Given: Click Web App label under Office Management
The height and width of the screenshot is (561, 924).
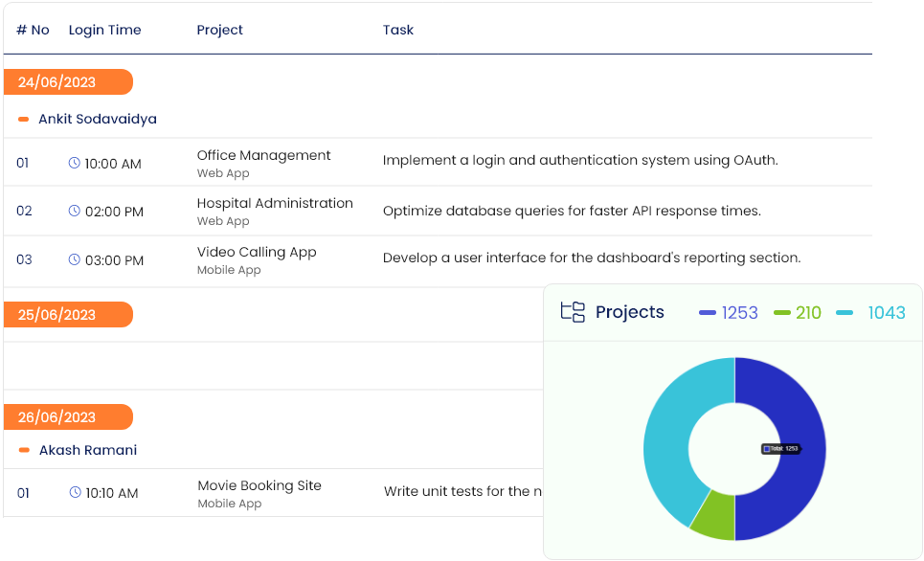Looking at the screenshot, I should (223, 173).
